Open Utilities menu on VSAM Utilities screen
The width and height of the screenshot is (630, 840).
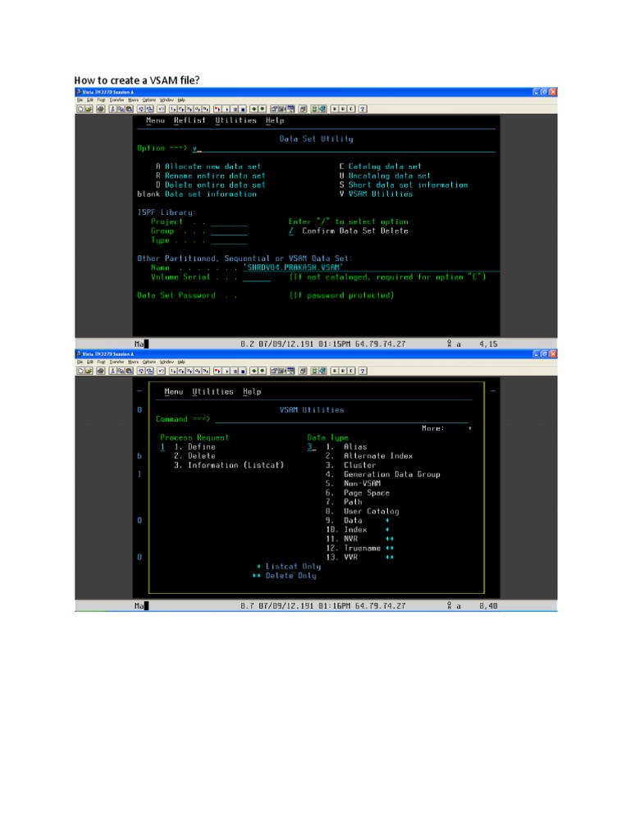coord(212,391)
